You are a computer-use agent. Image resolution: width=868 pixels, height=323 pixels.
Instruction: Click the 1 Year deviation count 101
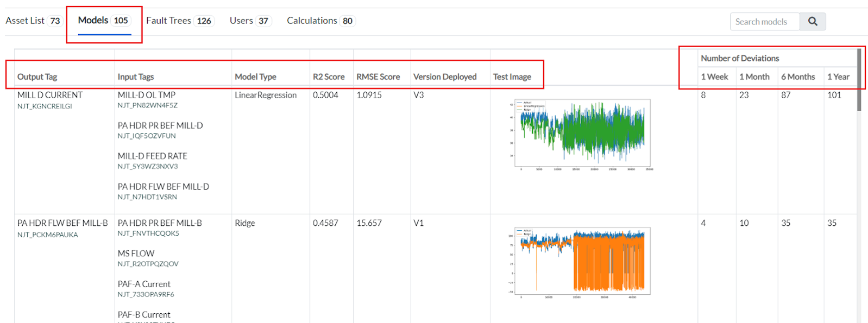point(834,95)
